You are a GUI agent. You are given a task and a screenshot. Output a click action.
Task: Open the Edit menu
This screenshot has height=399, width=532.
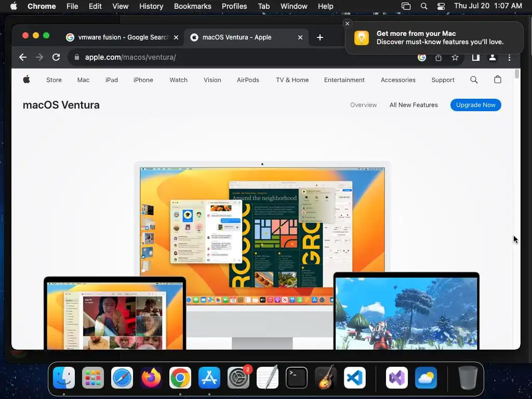click(x=95, y=6)
